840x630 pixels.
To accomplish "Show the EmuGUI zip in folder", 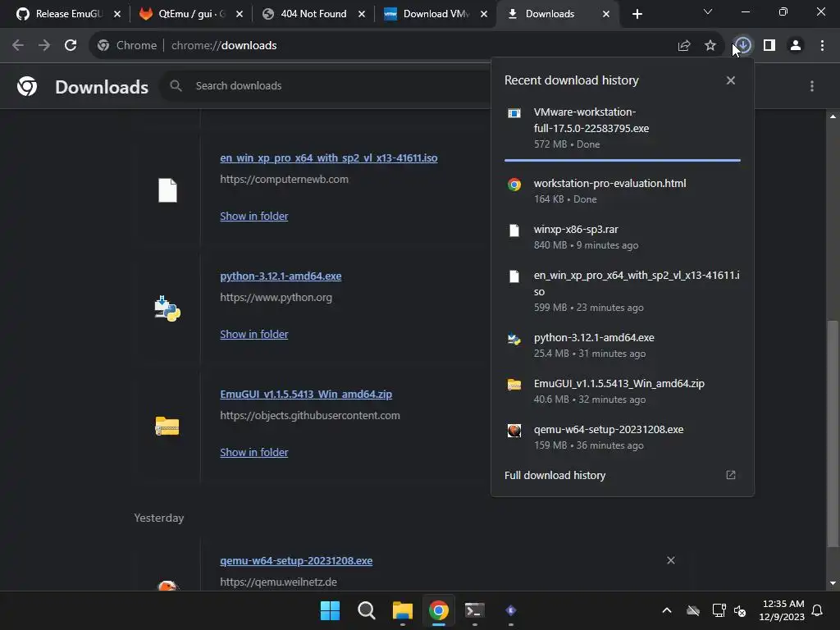I will tap(254, 453).
